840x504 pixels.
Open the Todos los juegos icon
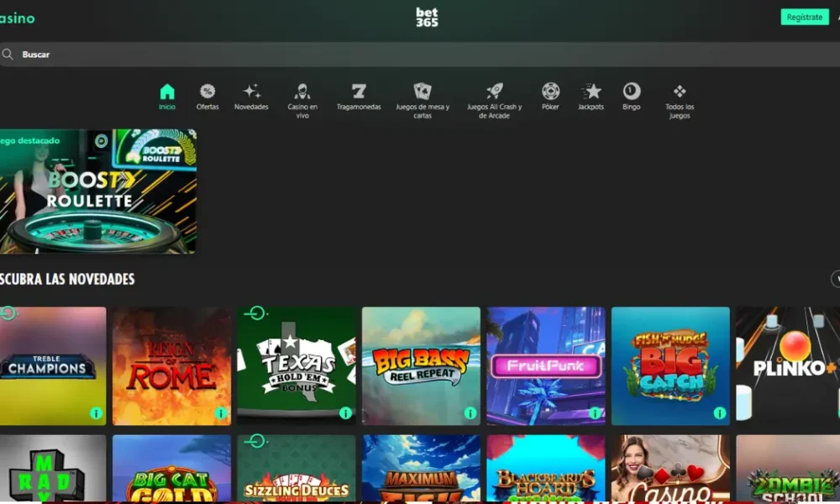click(x=680, y=92)
